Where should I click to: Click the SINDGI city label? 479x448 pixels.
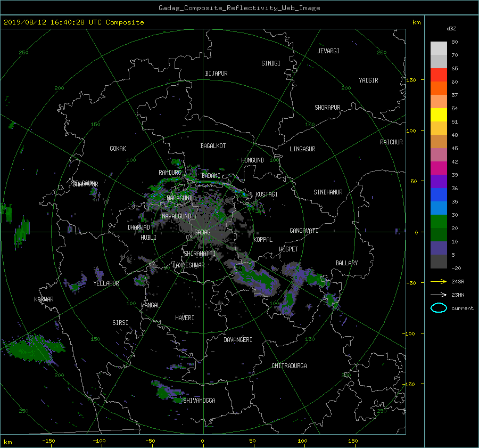pos(271,63)
